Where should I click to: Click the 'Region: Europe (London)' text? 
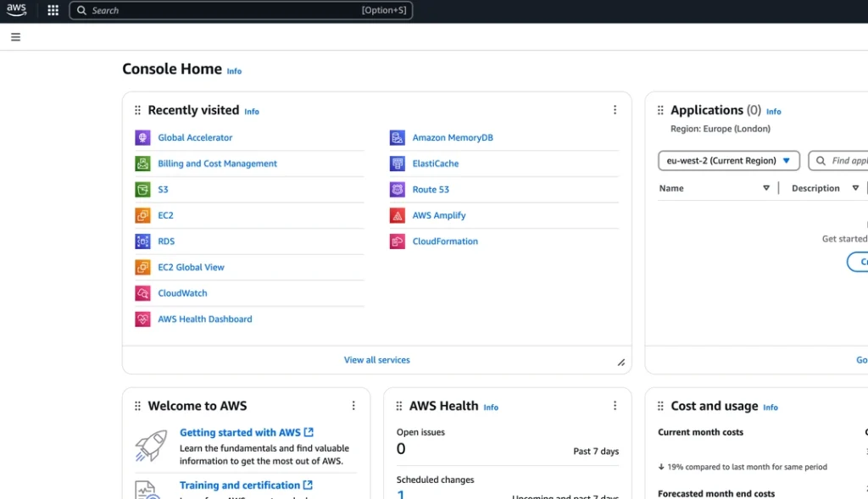point(721,129)
